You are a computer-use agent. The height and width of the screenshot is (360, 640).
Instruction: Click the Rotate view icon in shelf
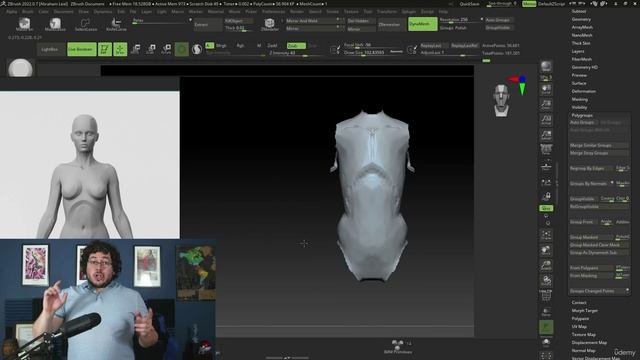[x=546, y=280]
